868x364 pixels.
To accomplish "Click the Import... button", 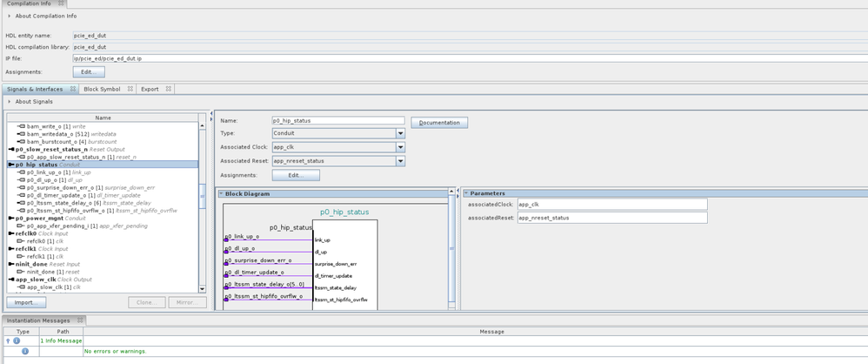I will pyautogui.click(x=25, y=302).
